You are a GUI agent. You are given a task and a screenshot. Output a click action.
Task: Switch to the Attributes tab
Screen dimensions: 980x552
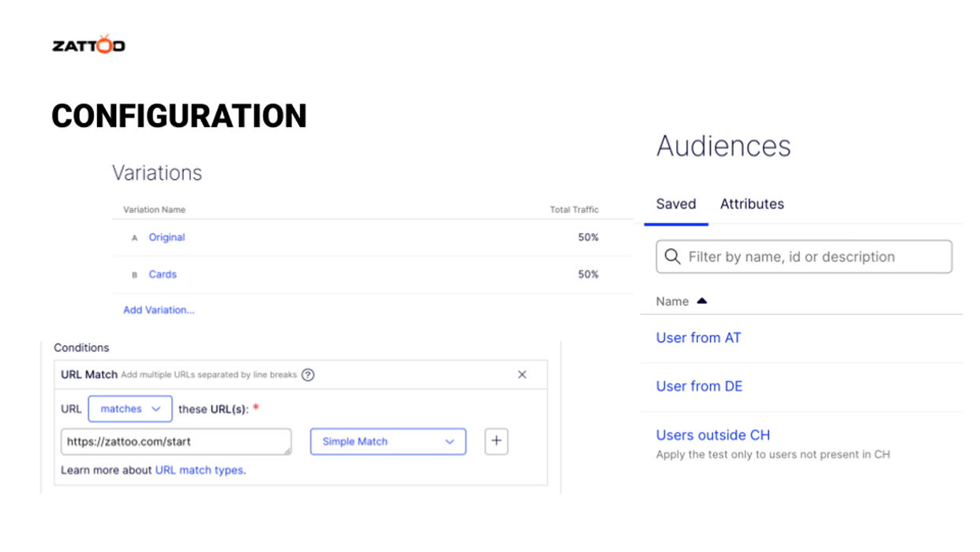coord(752,204)
